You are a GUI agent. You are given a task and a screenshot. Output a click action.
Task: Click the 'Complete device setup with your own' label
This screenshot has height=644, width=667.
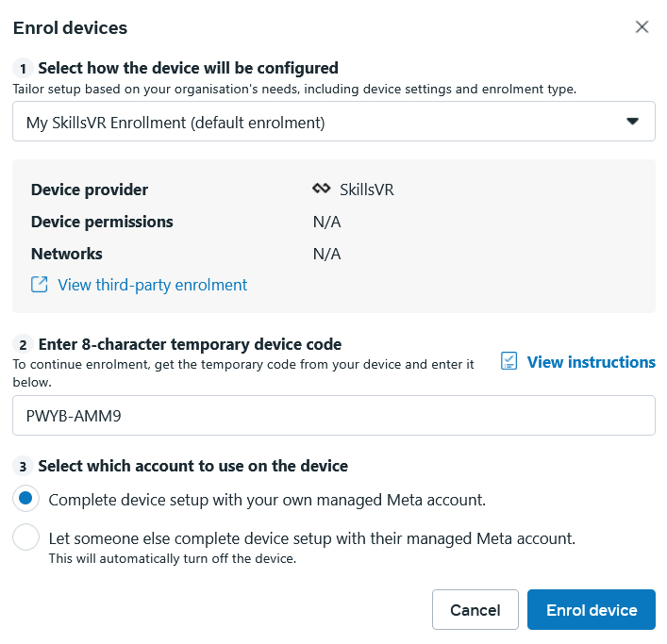tap(267, 500)
